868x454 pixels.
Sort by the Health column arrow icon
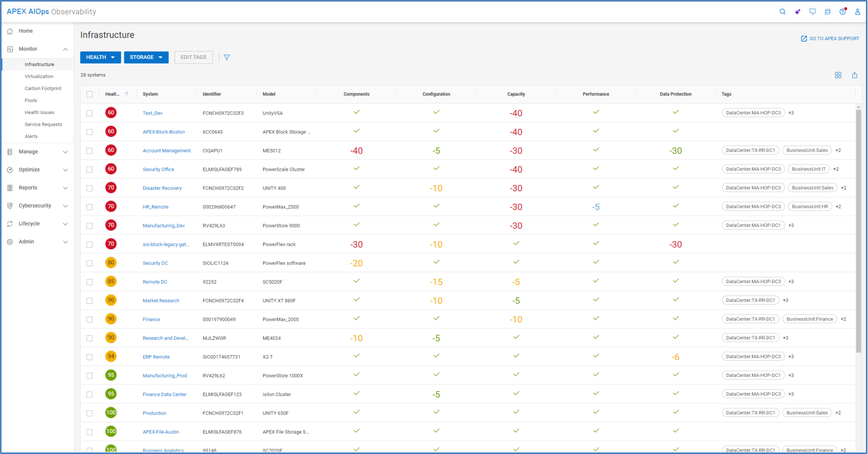click(127, 94)
